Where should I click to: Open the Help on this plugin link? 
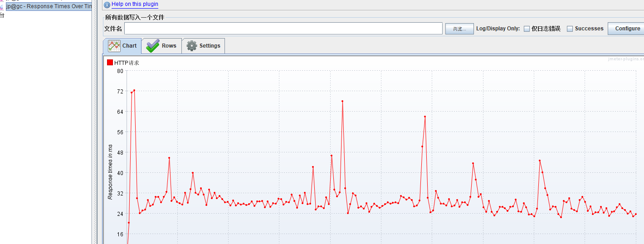click(135, 4)
